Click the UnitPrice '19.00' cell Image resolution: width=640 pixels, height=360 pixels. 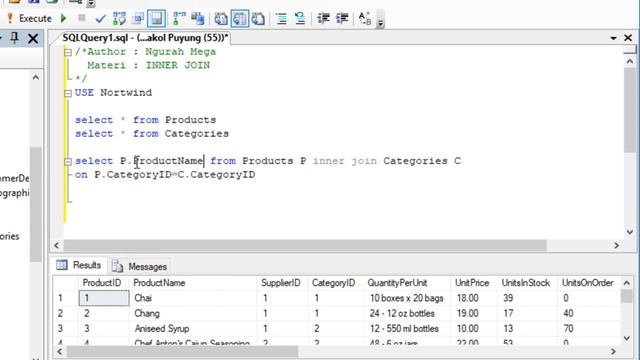click(x=473, y=313)
